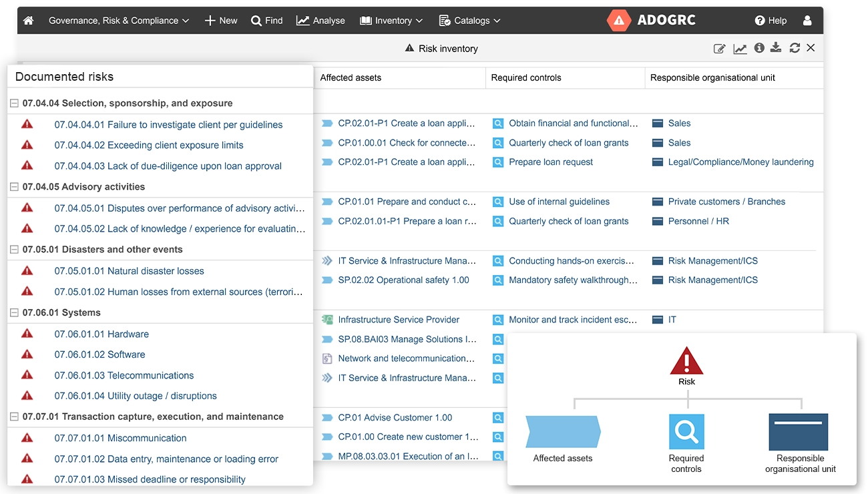The image size is (868, 494).
Task: Click the Risk triangle in the diagram legend
Action: tap(686, 361)
